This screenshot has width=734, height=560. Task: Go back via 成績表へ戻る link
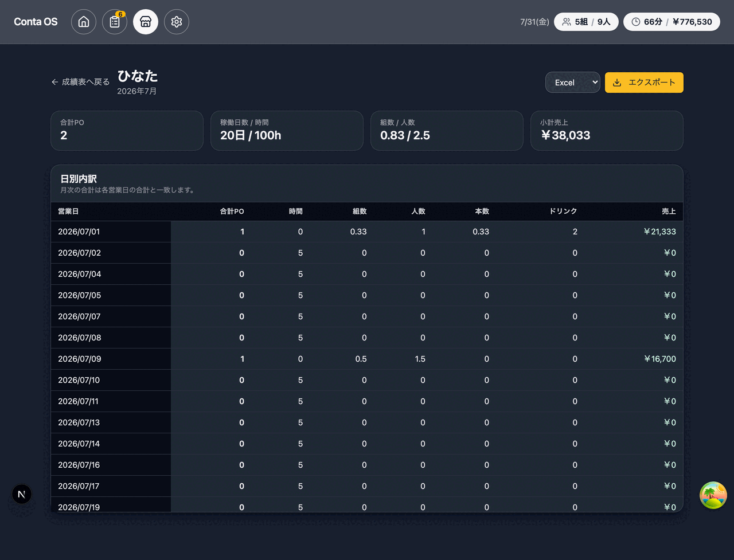[x=80, y=82]
